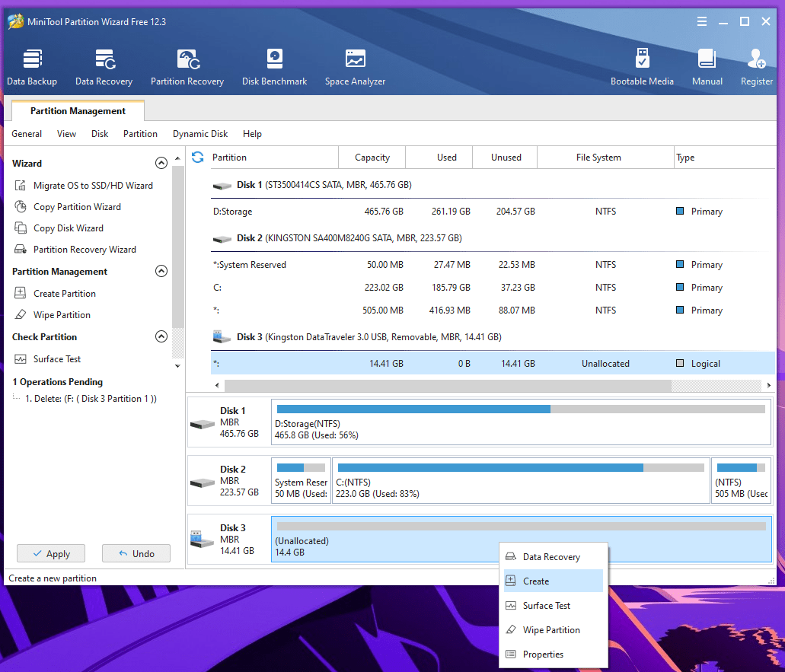Image resolution: width=785 pixels, height=672 pixels.
Task: Click the Disk 1 header row in the partition list
Action: [493, 185]
